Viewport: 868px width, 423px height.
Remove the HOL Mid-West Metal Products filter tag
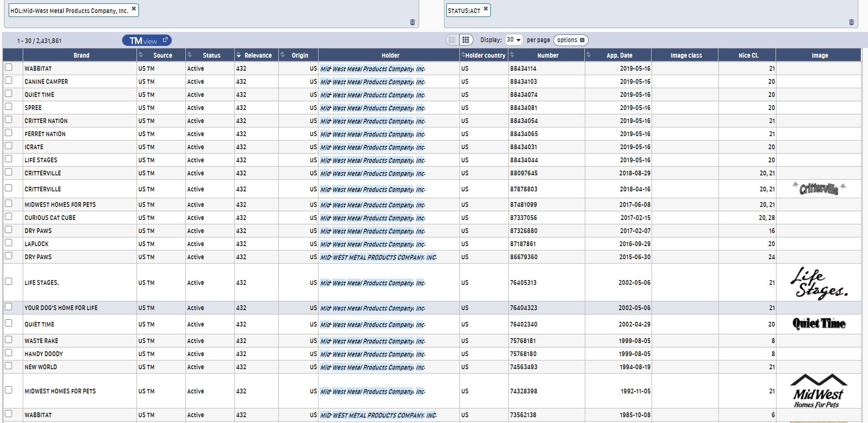click(x=134, y=9)
